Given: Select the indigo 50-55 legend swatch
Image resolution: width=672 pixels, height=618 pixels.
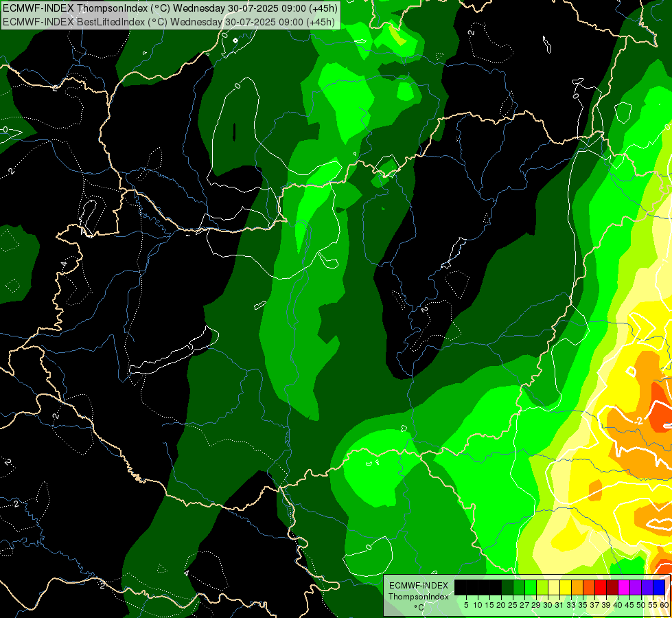Looking at the screenshot, I should point(647,587).
